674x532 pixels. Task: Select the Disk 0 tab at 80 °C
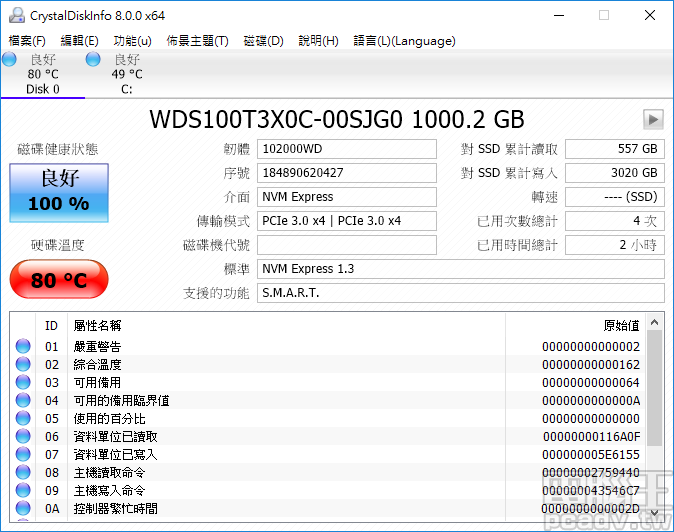[x=43, y=74]
